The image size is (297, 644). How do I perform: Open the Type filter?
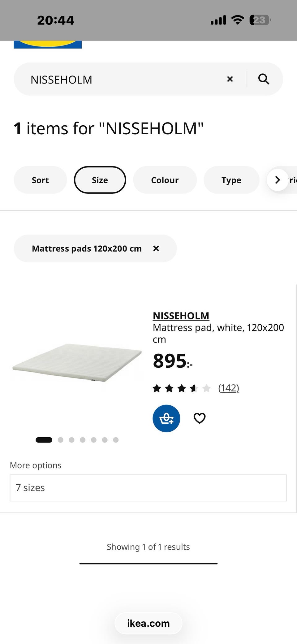click(231, 180)
